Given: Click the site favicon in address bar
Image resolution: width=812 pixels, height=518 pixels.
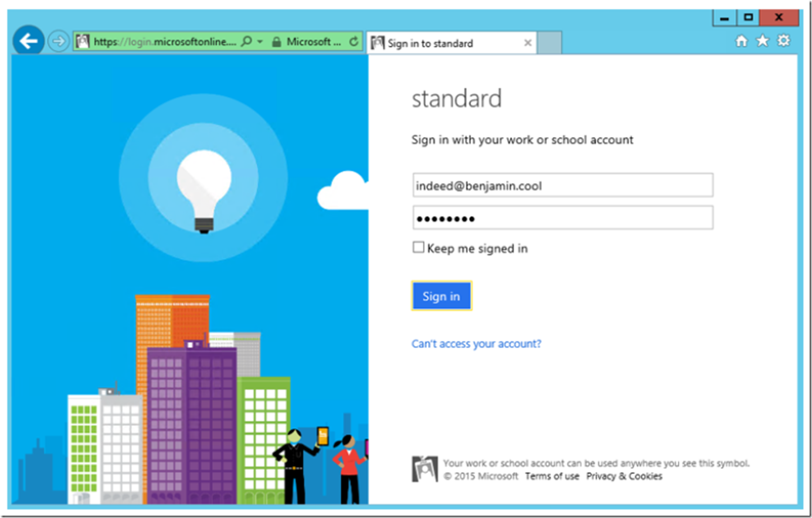Looking at the screenshot, I should click(83, 42).
